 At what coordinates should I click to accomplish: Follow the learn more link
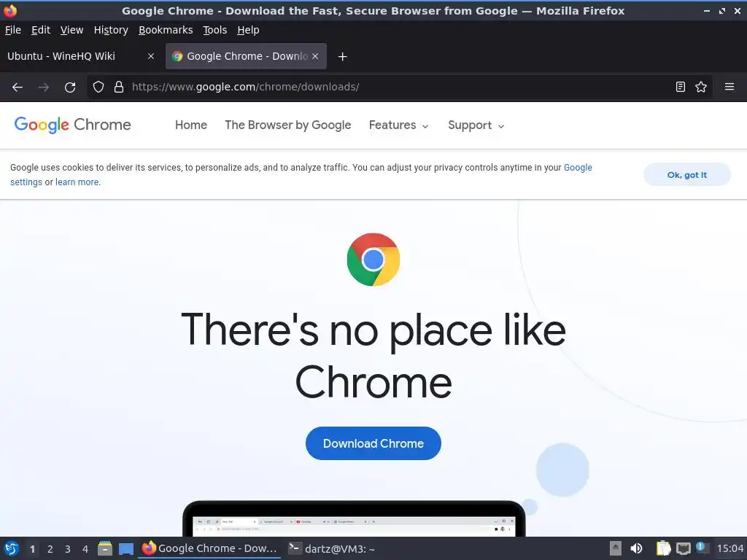(x=77, y=182)
